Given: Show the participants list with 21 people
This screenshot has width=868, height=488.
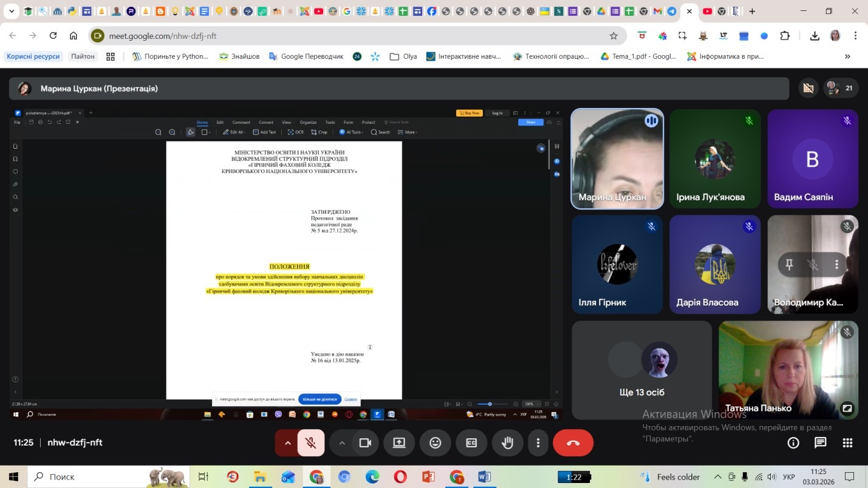Looking at the screenshot, I should pyautogui.click(x=841, y=88).
